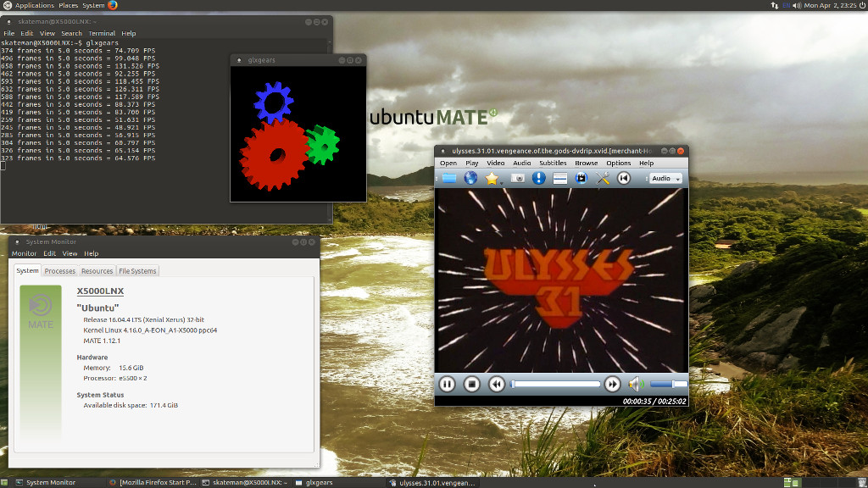Open the File menu in the terminal
The height and width of the screenshot is (488, 868).
coord(8,34)
